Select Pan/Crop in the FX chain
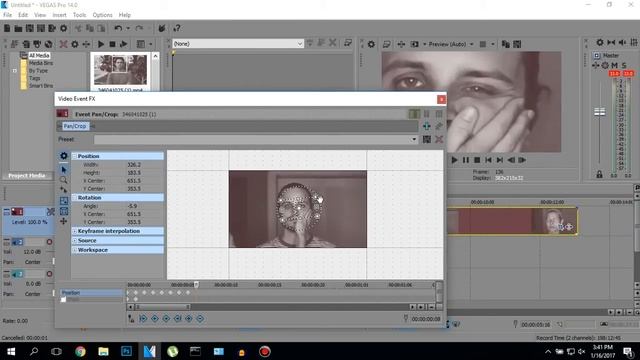Viewport: 640px width, 360px height. [x=75, y=126]
